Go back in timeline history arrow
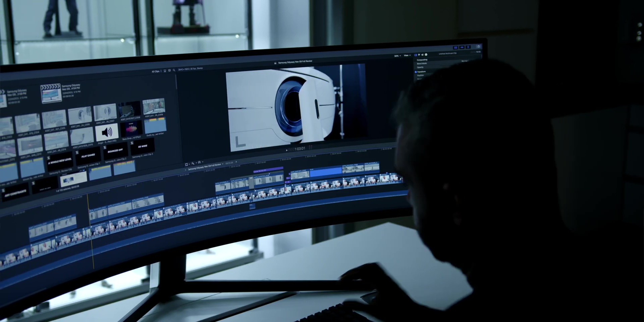This screenshot has width=644, height=322. point(185,170)
